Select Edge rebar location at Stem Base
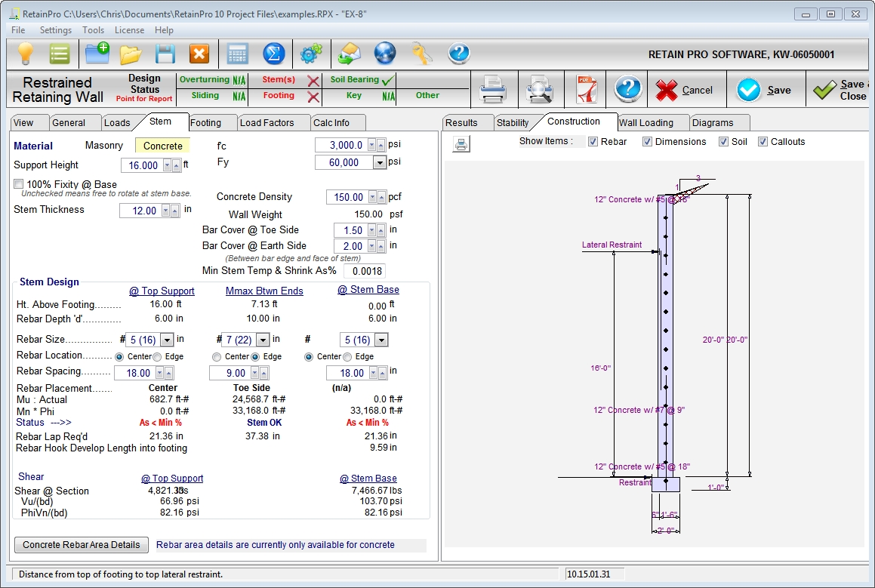 (x=347, y=357)
